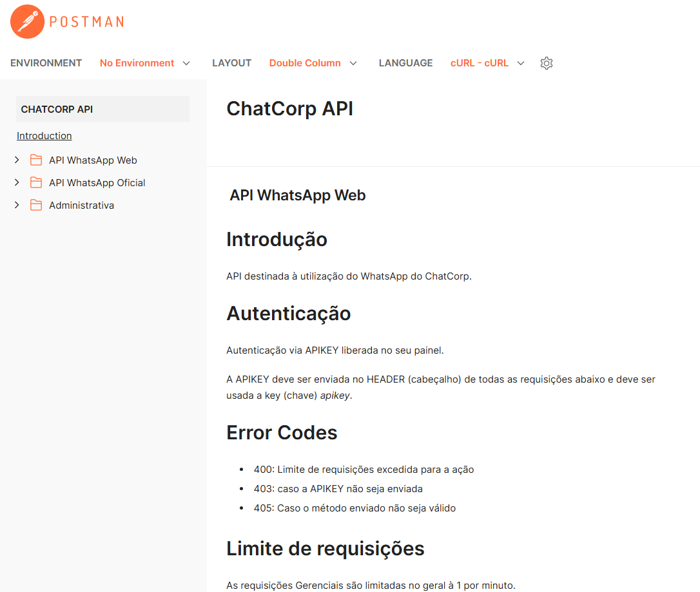Expand the API WhatsApp Web folder chevron
This screenshot has width=700, height=592.
tap(17, 160)
